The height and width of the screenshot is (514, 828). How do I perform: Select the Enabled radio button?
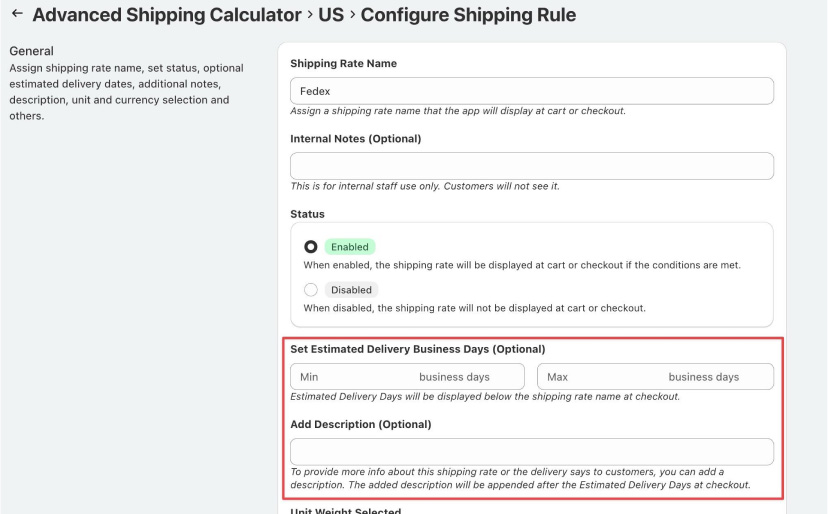point(310,247)
